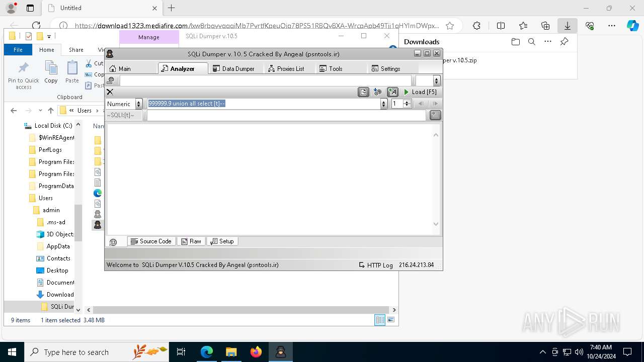644x362 pixels.
Task: Select the admin folder in tree
Action: click(x=51, y=210)
